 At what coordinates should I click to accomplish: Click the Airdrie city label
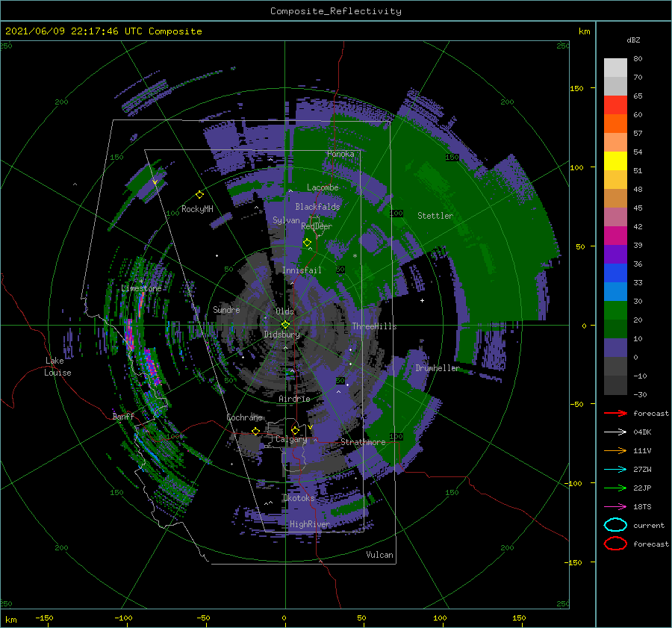(294, 399)
